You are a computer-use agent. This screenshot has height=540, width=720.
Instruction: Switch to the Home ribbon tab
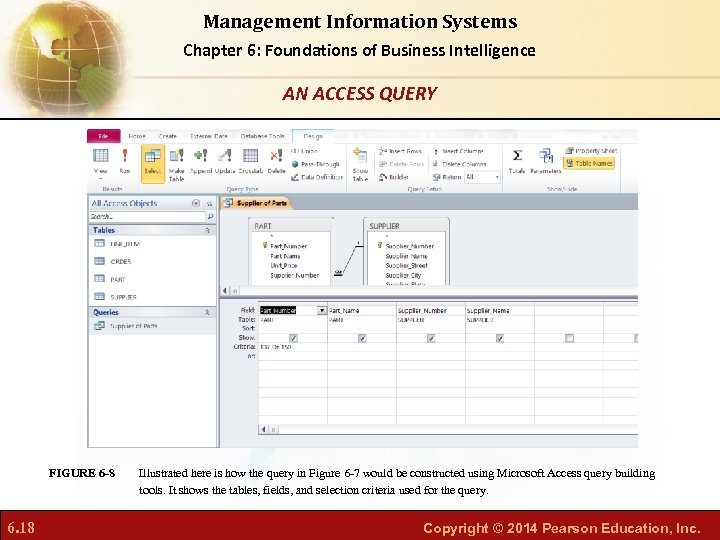(137, 136)
